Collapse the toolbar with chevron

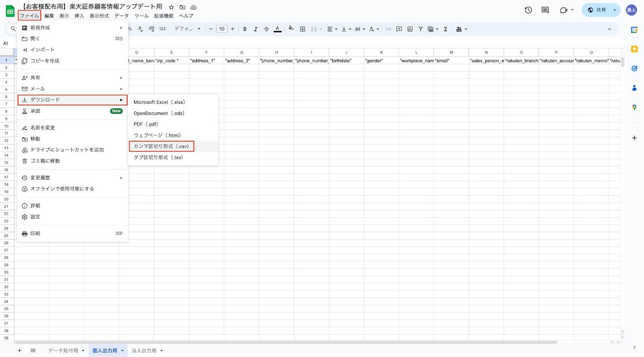click(609, 29)
